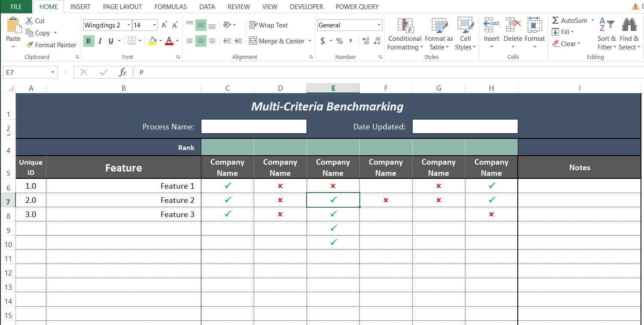Expand the number format dropdown showing General
The height and width of the screenshot is (325, 644).
(x=380, y=25)
